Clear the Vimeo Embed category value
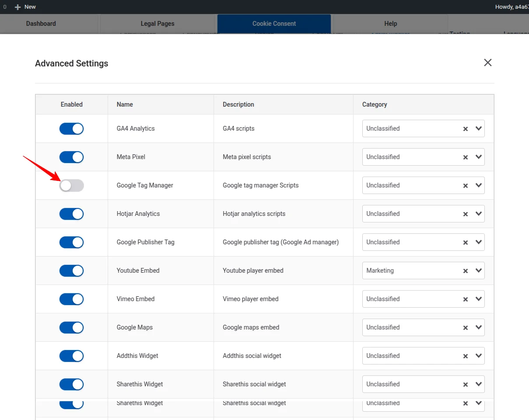529x420 pixels. [x=466, y=299]
